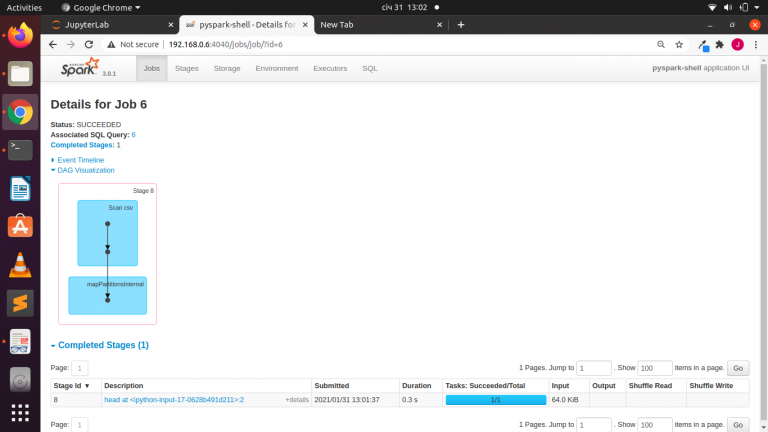Launch Firefox from the dock

pyautogui.click(x=20, y=36)
